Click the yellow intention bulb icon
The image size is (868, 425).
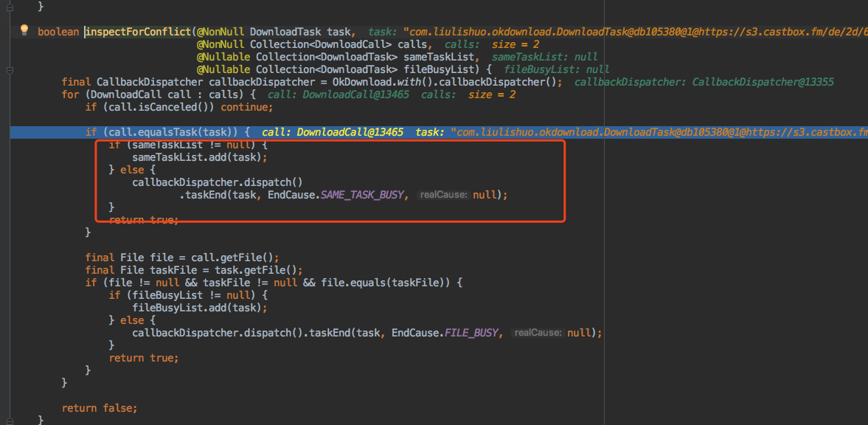point(23,31)
